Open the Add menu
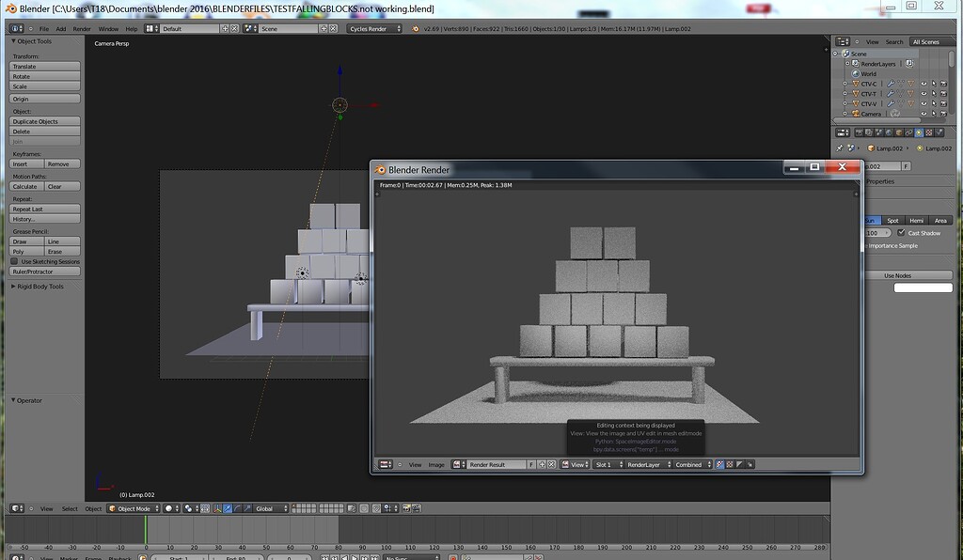This screenshot has height=560, width=963. coord(61,29)
